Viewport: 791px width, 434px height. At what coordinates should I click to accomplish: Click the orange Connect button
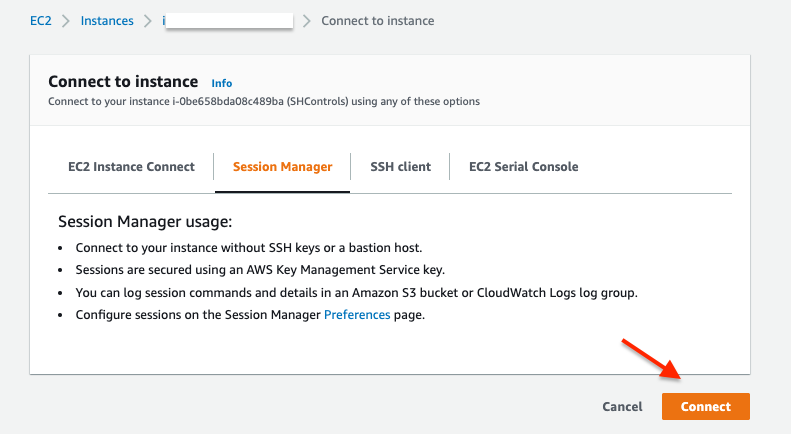tap(705, 407)
